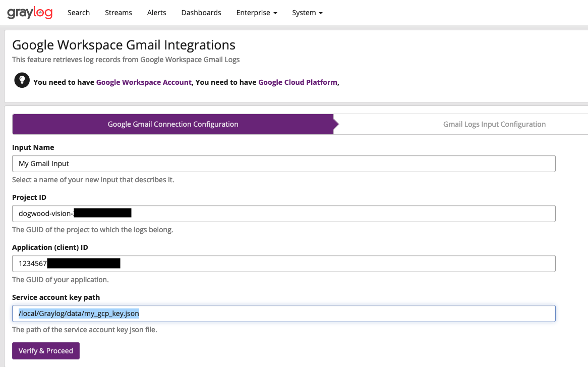Open the Alerts section
Image resolution: width=588 pixels, height=367 pixels.
(x=156, y=13)
